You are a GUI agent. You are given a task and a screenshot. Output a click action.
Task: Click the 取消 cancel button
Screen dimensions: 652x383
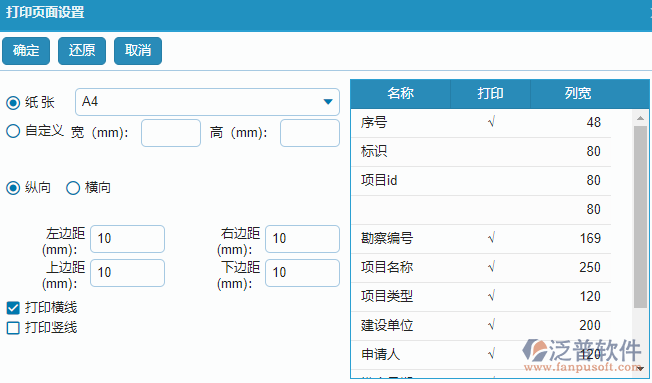[138, 51]
